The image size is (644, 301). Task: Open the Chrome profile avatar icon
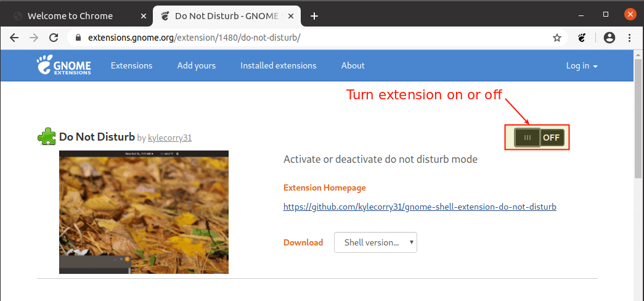[609, 38]
